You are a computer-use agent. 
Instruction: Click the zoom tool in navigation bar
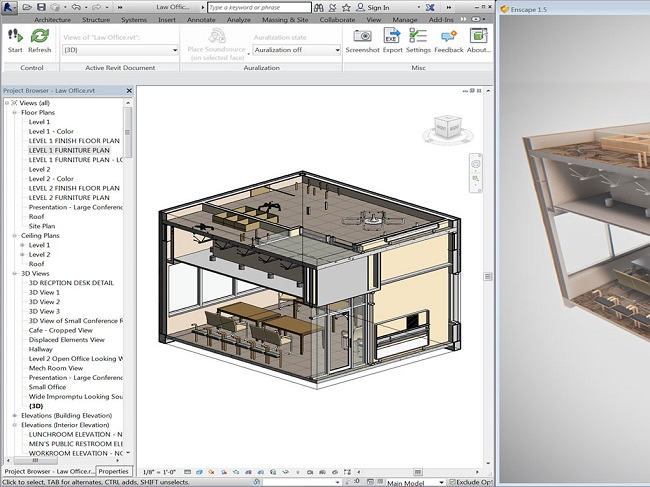tap(475, 179)
